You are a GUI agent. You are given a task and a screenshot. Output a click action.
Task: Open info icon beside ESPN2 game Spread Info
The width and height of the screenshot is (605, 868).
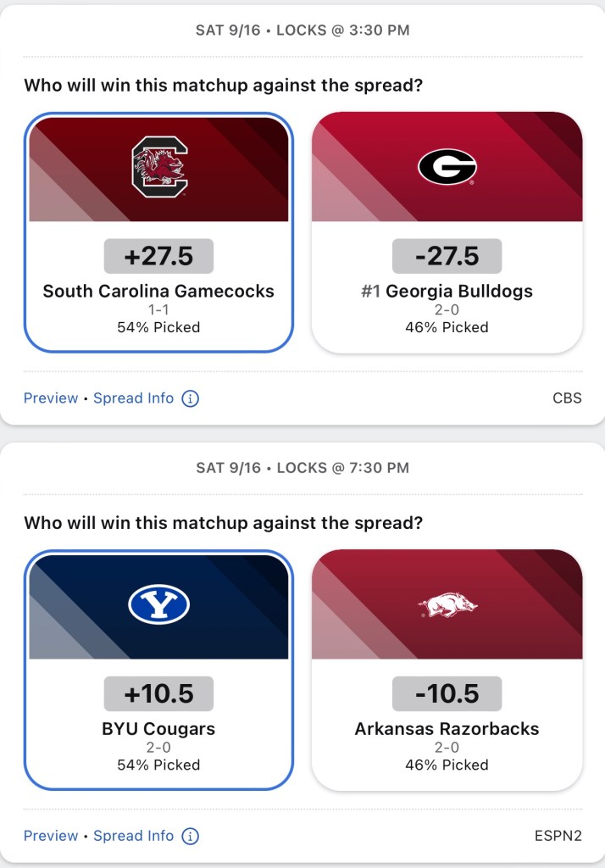tap(191, 837)
